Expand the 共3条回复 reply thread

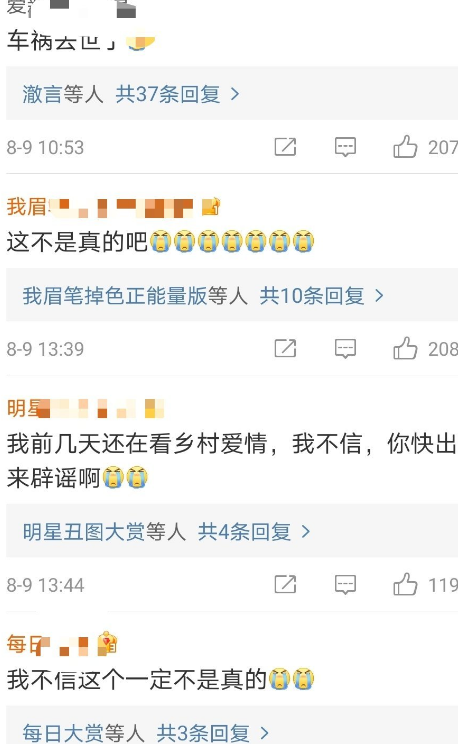213,733
